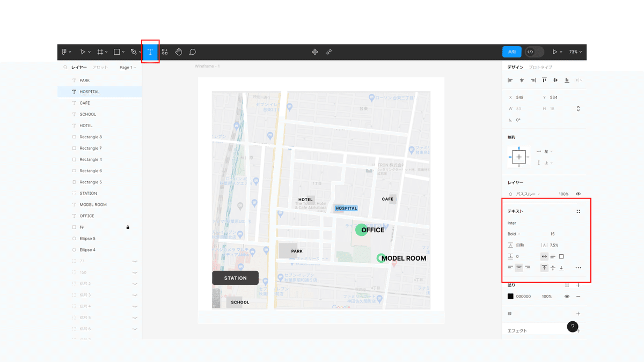Align selection to horizontal centers

tap(522, 80)
